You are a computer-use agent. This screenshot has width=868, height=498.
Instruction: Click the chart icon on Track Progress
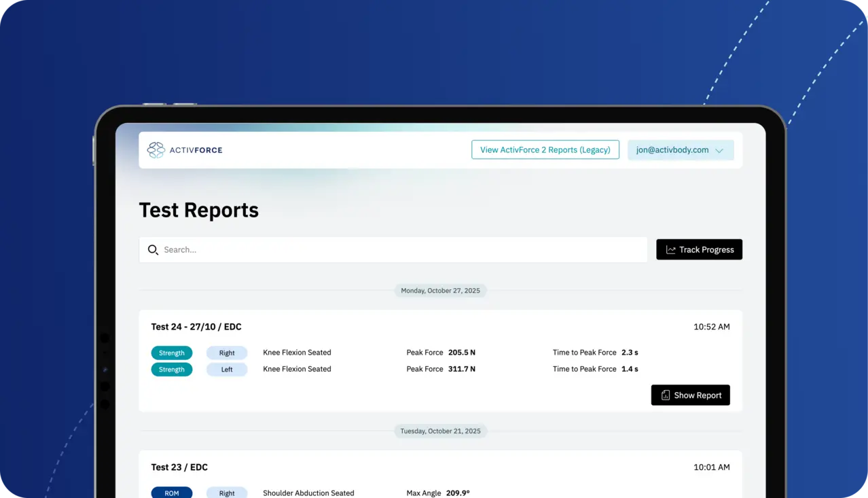tap(670, 250)
